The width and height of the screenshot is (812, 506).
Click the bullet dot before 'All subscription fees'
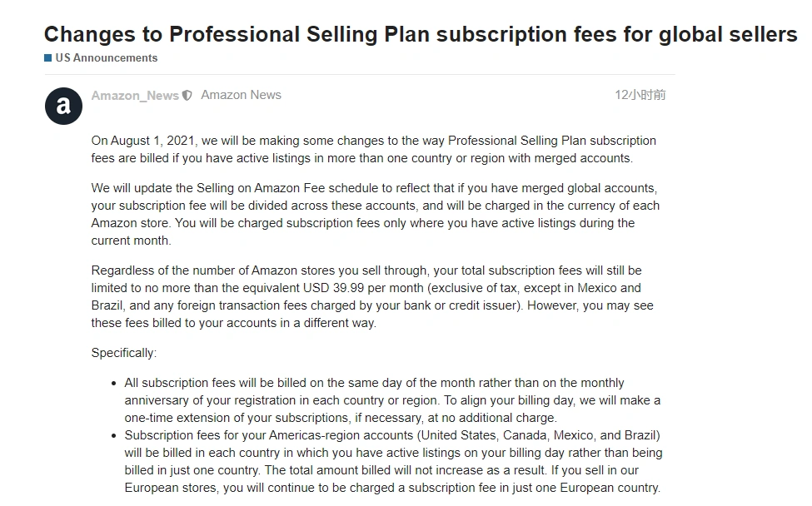click(x=114, y=384)
